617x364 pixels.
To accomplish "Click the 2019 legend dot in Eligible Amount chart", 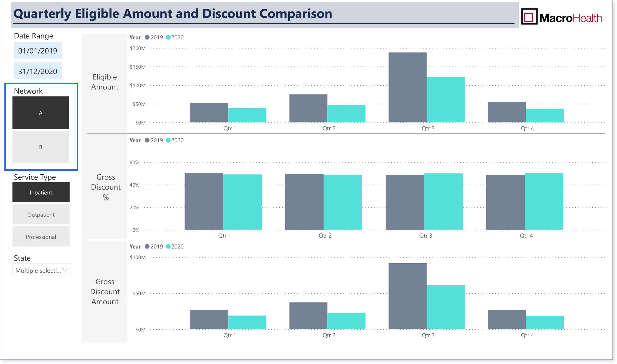I will coord(147,37).
